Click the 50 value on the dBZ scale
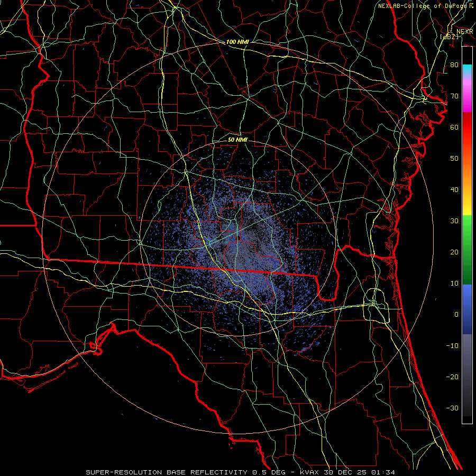The image size is (476, 476). tap(454, 159)
